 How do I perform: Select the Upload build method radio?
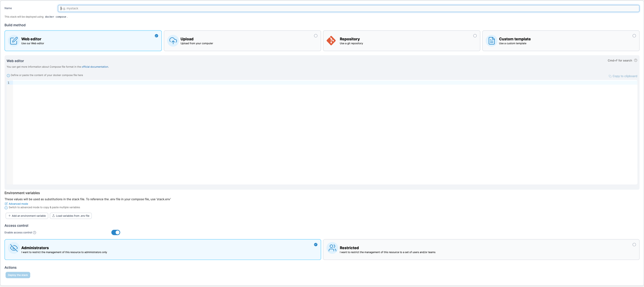coord(316,36)
